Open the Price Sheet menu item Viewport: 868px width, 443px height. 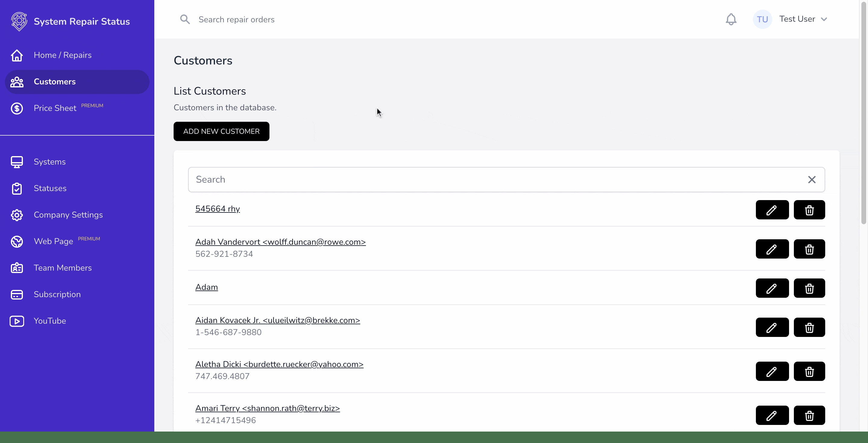pyautogui.click(x=77, y=108)
